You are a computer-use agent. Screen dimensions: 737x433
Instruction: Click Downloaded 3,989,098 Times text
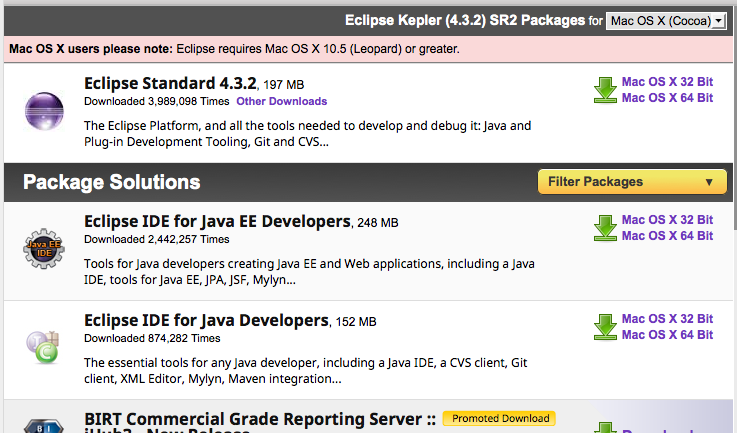click(x=157, y=101)
